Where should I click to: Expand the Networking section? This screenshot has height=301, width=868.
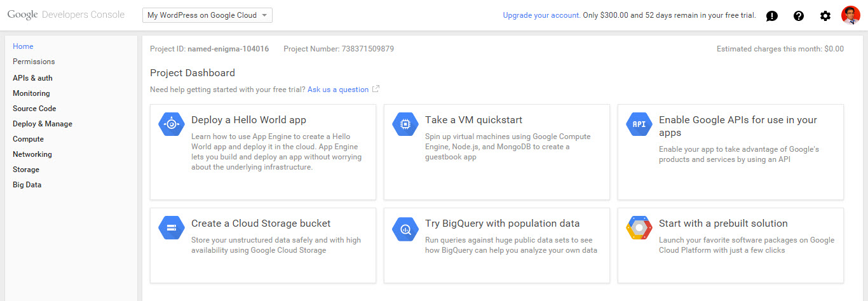coord(32,154)
